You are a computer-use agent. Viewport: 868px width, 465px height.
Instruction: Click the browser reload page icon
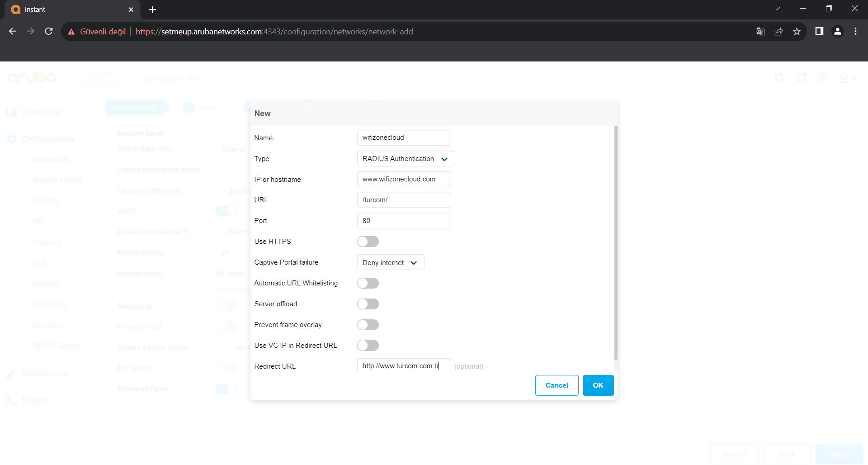pyautogui.click(x=49, y=31)
